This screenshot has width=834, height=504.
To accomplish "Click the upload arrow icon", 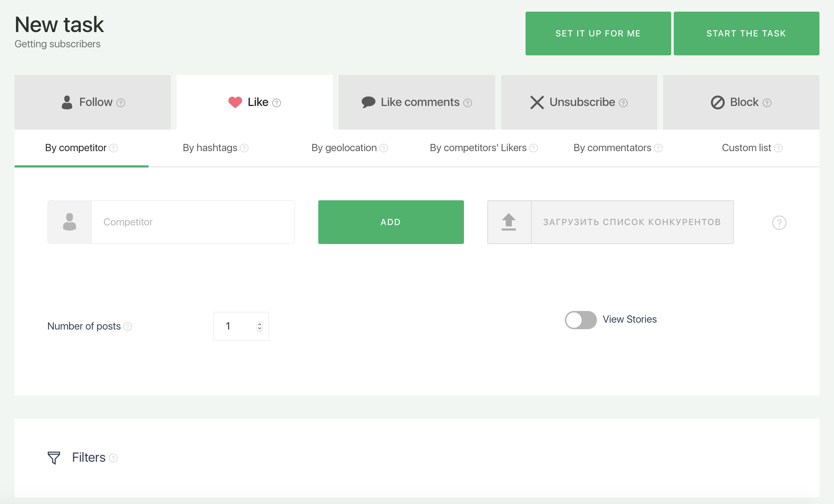I will (x=509, y=222).
